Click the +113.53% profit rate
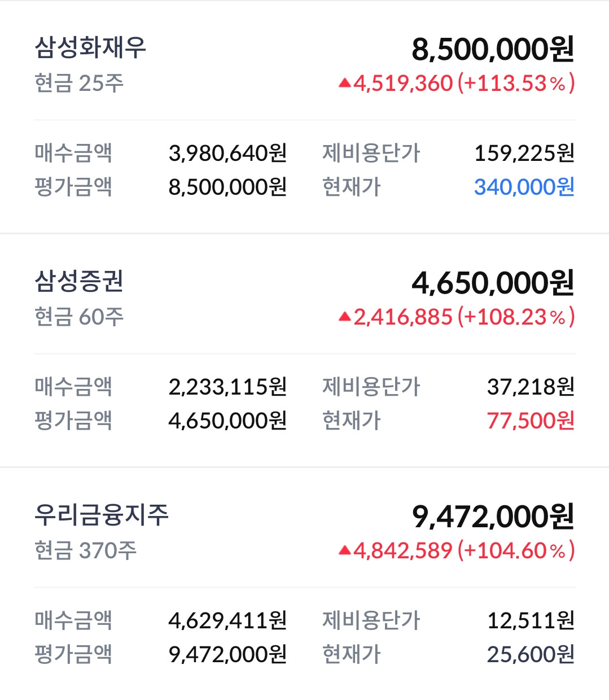The height and width of the screenshot is (700, 609). click(516, 84)
